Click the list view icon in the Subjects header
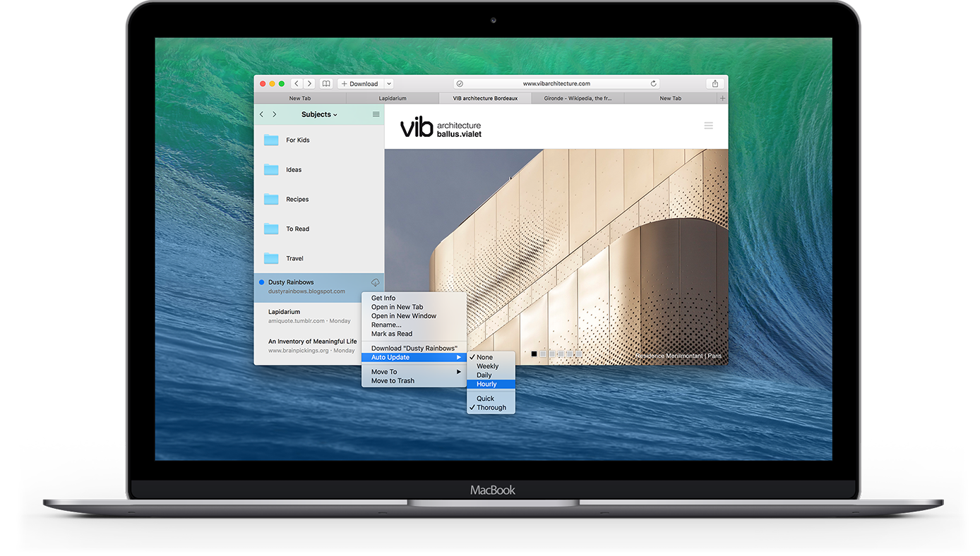 pyautogui.click(x=376, y=114)
